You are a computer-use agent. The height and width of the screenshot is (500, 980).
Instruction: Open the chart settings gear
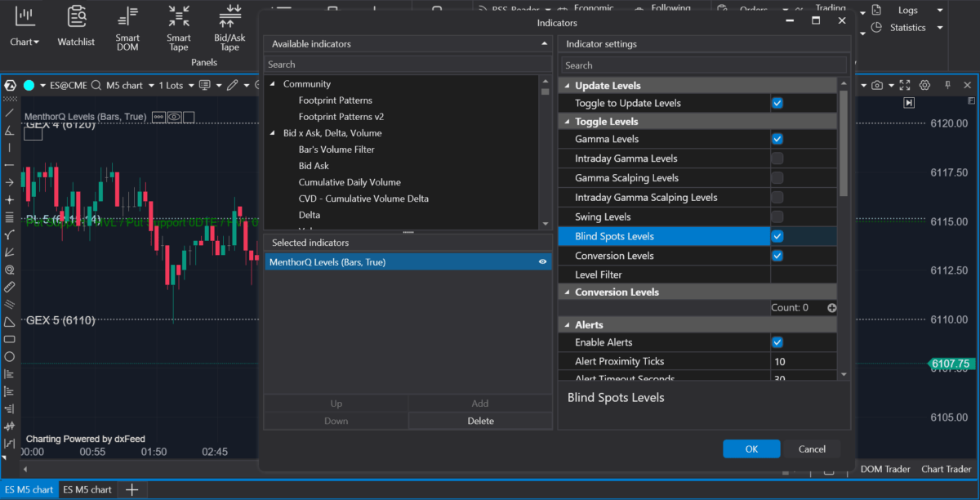tap(925, 84)
